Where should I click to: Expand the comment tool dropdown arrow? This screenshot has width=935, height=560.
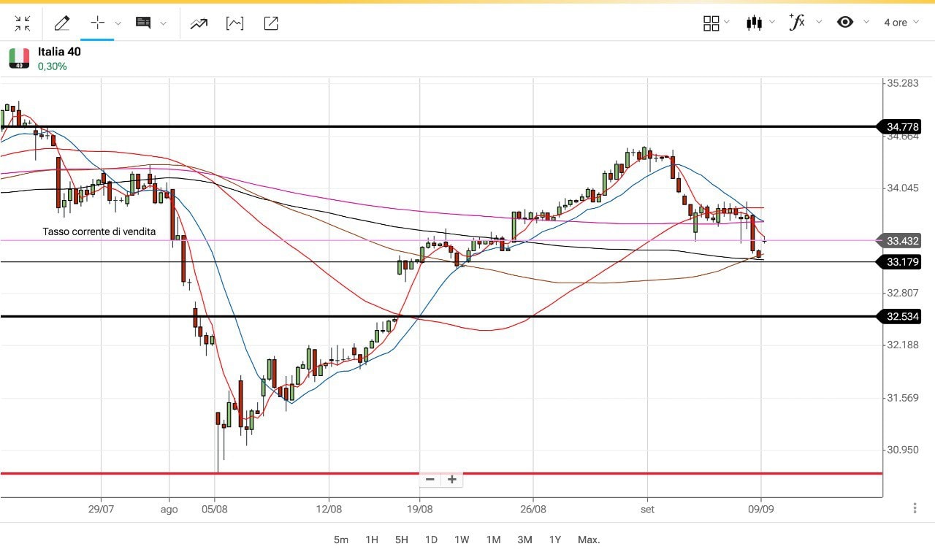[163, 23]
